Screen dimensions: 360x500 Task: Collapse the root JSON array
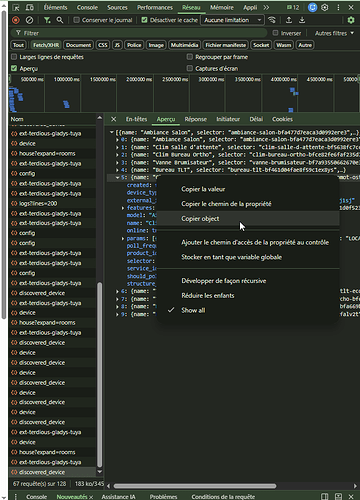(x=112, y=132)
